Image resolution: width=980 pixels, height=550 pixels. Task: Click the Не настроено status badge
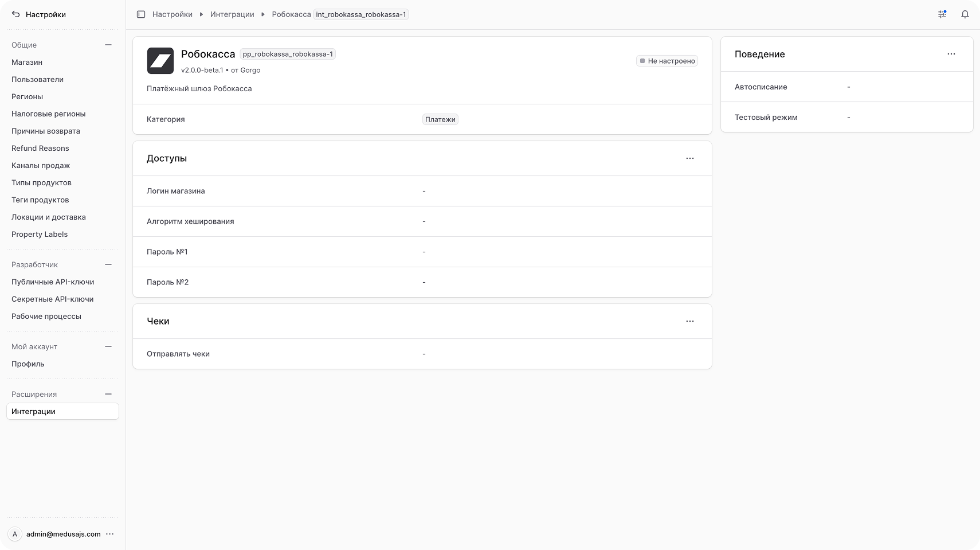pos(667,61)
